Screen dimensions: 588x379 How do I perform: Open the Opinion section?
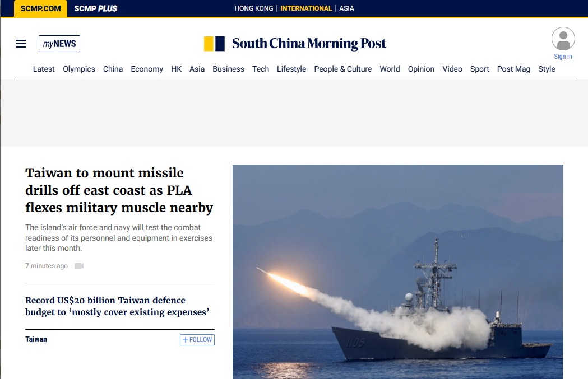click(x=421, y=69)
